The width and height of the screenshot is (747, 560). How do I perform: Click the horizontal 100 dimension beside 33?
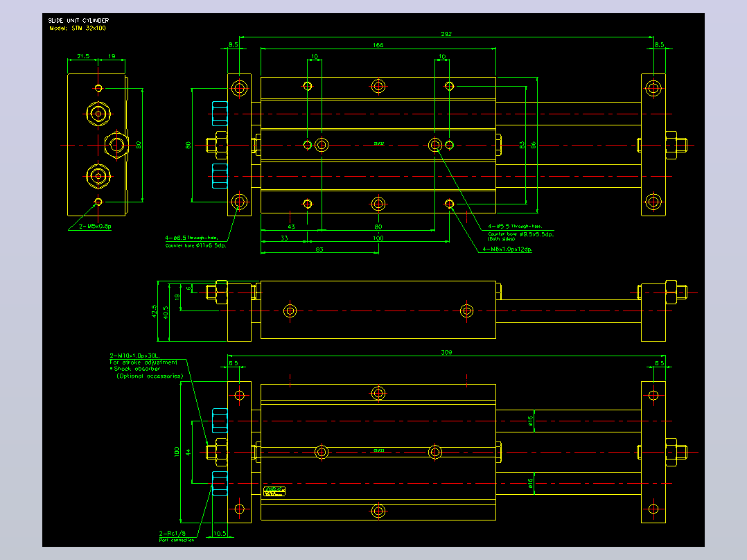(x=378, y=238)
